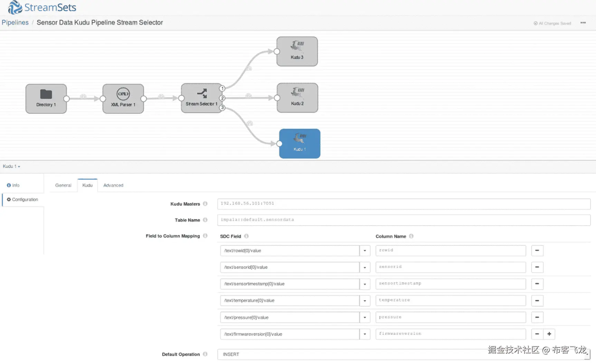
Task: Remove the temperature mapping row
Action: pyautogui.click(x=537, y=300)
